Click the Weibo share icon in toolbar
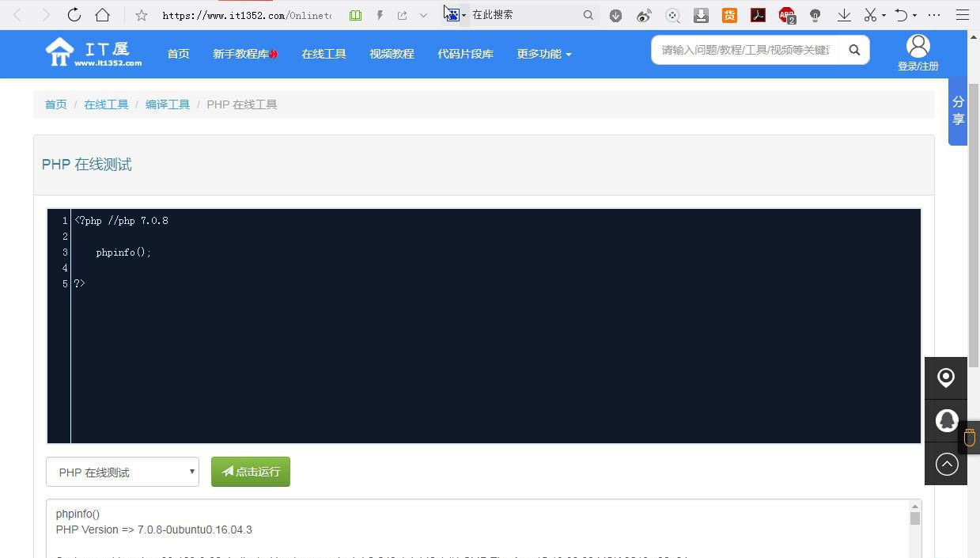The height and width of the screenshot is (558, 980). point(644,14)
